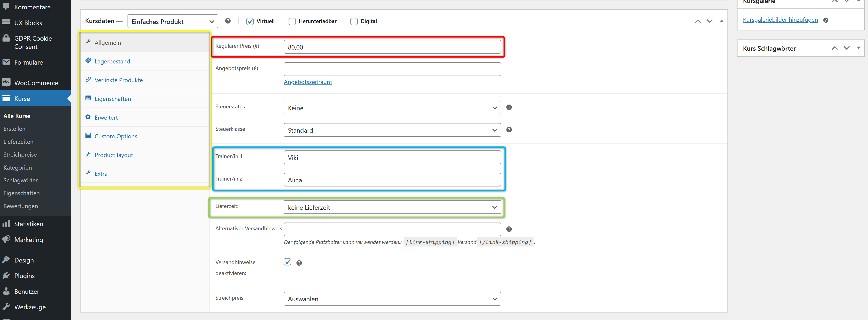The image size is (868, 320).
Task: Enable the Herunterladbar checkbox
Action: click(292, 21)
